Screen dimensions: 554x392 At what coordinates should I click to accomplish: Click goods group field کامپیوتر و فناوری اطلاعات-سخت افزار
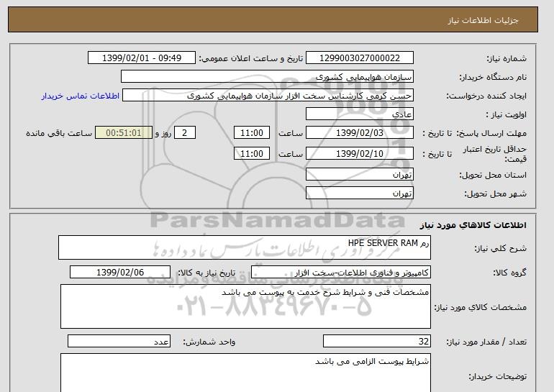341,273
